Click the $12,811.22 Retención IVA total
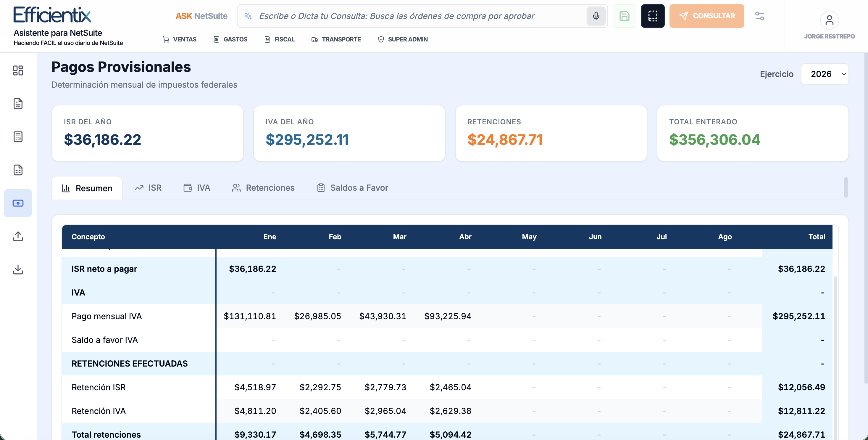Viewport: 868px width, 440px height. [x=801, y=411]
